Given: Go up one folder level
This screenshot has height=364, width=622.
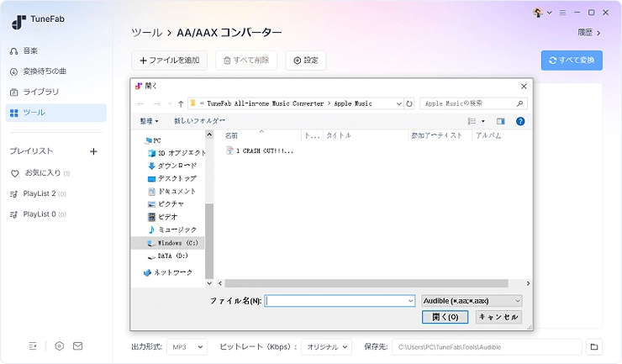Looking at the screenshot, I should tap(181, 103).
